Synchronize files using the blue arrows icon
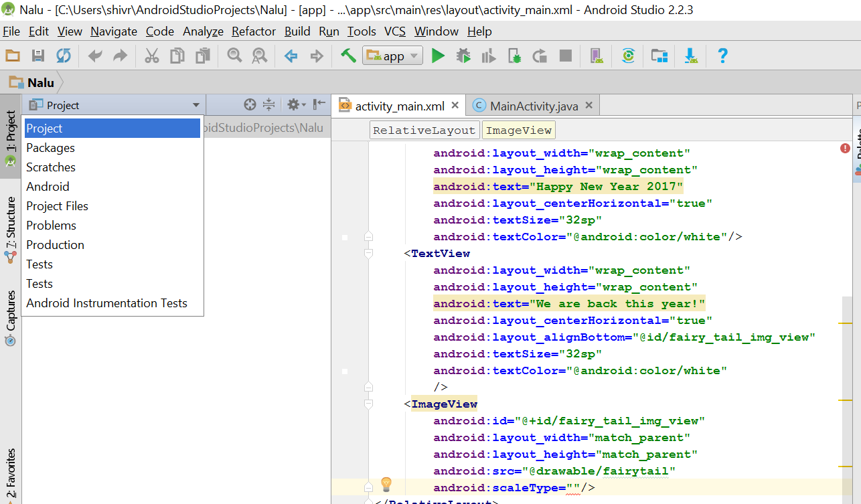This screenshot has width=861, height=504. pos(64,56)
